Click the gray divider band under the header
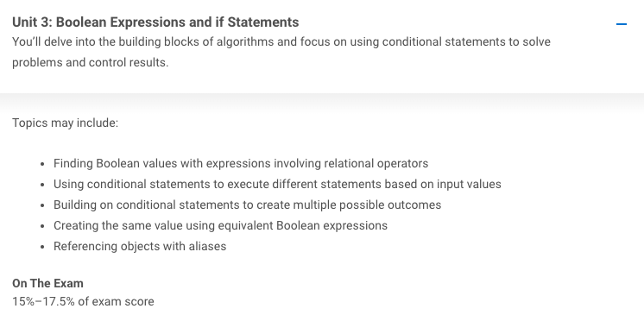 pyautogui.click(x=322, y=102)
